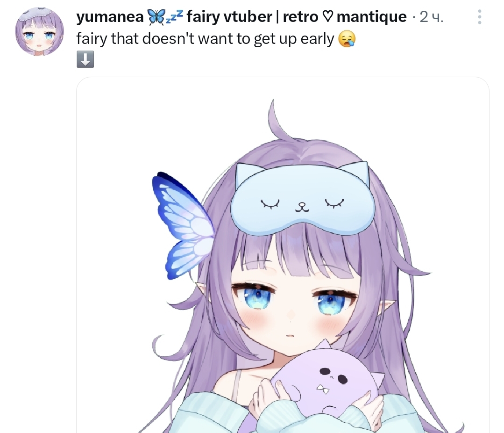Click the 'fairy vtuber' part of the display name
The width and height of the screenshot is (504, 433).
click(229, 17)
